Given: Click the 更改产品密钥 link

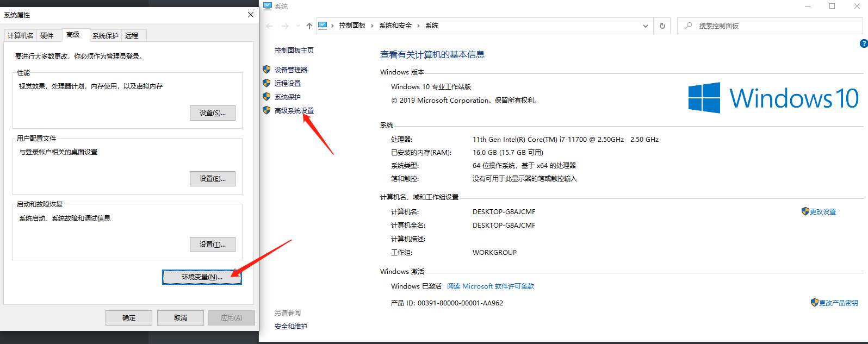Looking at the screenshot, I should point(839,303).
